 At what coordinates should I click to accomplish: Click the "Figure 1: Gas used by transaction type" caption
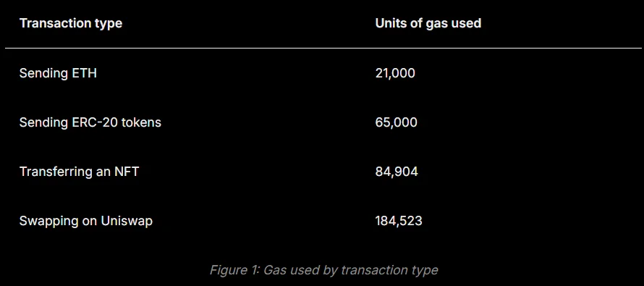(323, 270)
